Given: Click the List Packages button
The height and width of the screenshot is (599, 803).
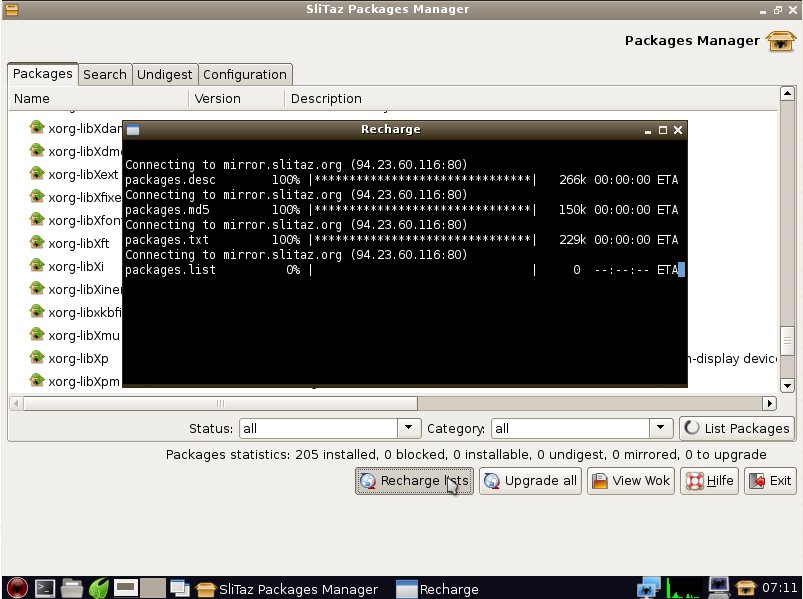Looking at the screenshot, I should click(x=737, y=428).
